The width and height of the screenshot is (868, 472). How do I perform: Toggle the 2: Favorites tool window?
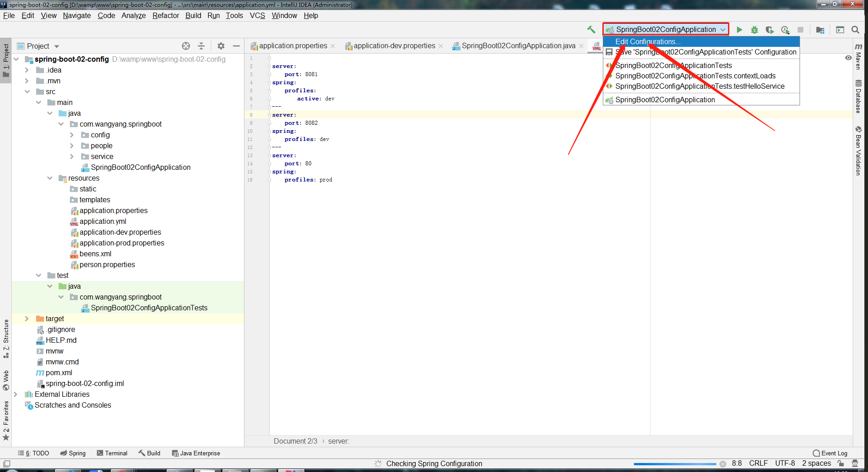(6, 421)
